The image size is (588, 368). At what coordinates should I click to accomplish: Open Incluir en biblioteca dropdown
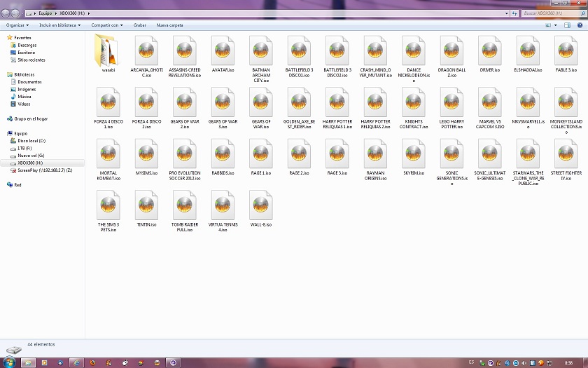pyautogui.click(x=60, y=25)
